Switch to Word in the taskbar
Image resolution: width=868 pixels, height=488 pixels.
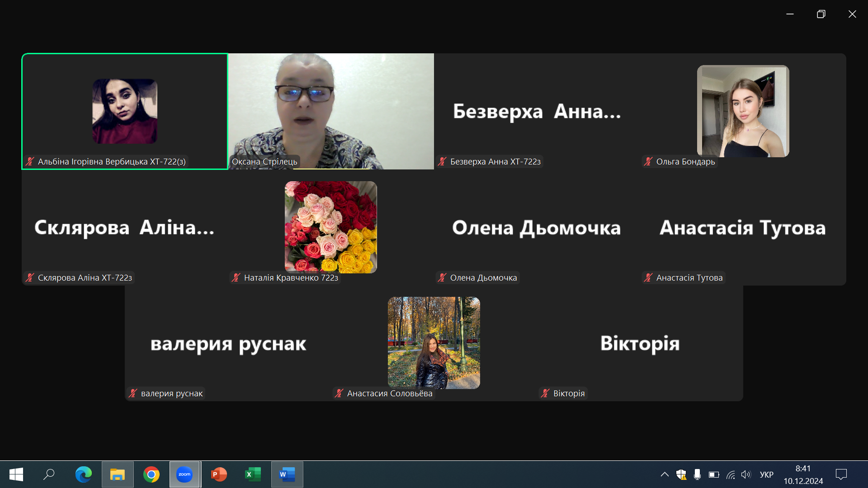pos(287,474)
